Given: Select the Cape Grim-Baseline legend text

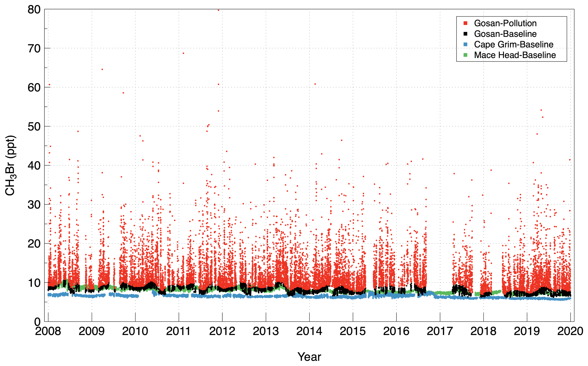Looking at the screenshot, I should pyautogui.click(x=513, y=44).
